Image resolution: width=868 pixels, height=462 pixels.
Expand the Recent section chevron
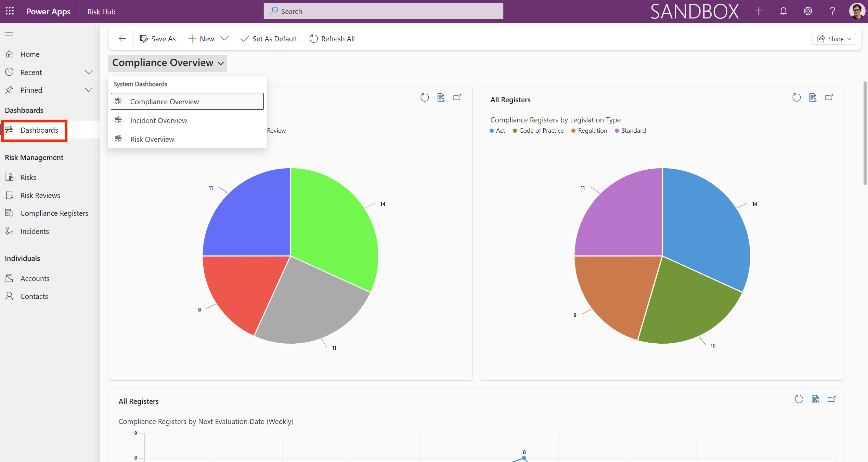pyautogui.click(x=89, y=72)
